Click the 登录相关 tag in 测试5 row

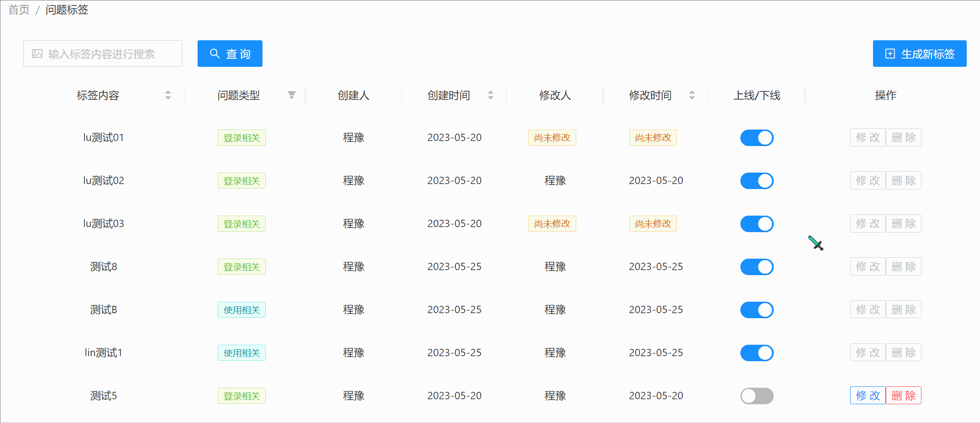(x=241, y=396)
